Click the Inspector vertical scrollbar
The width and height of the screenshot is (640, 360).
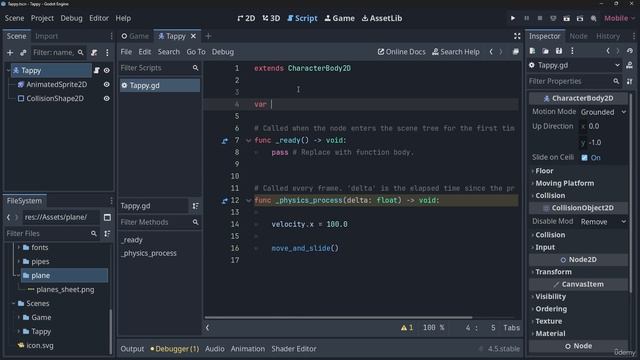tap(631, 192)
